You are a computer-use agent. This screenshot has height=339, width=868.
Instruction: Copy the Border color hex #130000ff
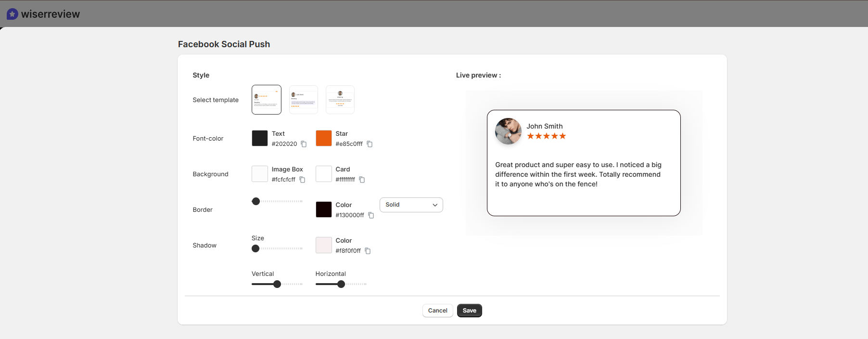tap(371, 215)
